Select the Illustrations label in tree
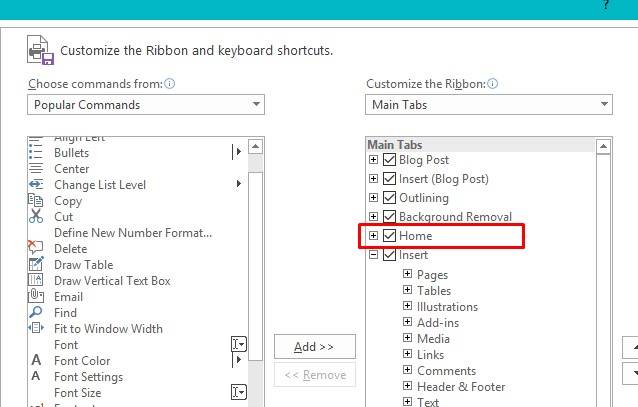The width and height of the screenshot is (638, 407). (447, 306)
